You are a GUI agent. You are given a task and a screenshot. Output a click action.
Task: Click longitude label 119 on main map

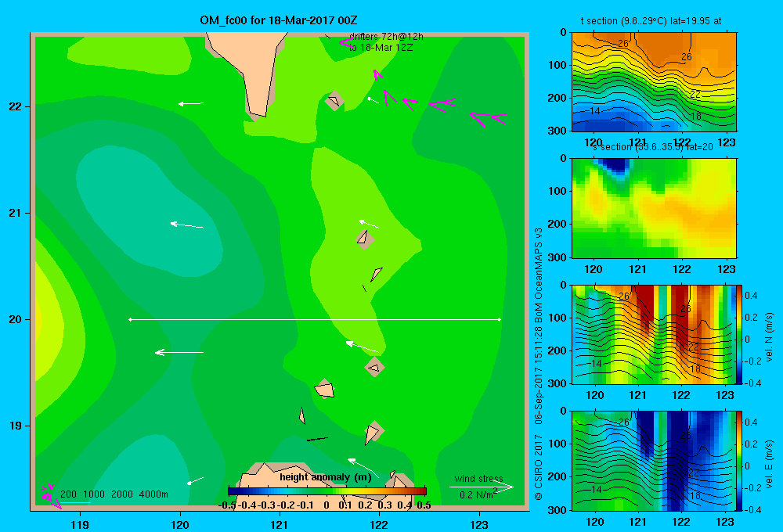coord(80,524)
